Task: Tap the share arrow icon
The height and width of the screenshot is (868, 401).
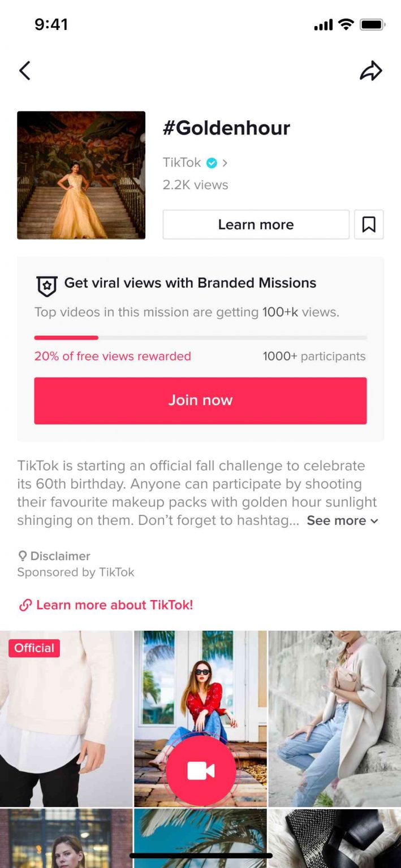Action: click(372, 70)
